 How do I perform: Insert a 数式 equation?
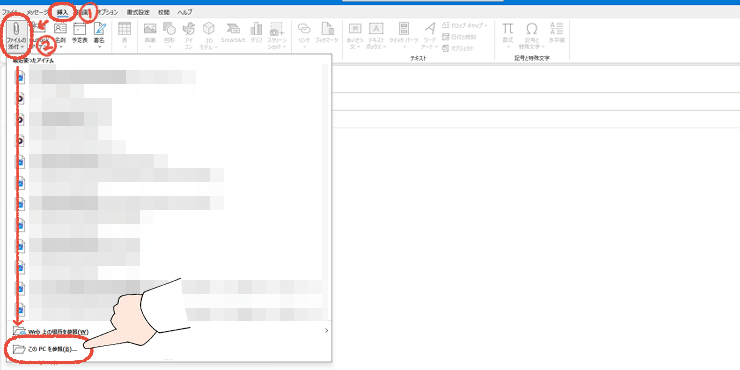[508, 34]
